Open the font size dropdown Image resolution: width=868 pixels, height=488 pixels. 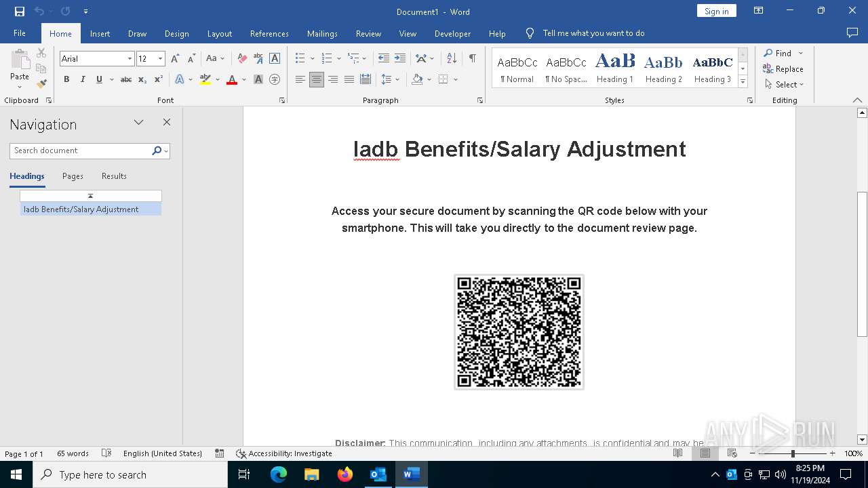[x=161, y=59]
